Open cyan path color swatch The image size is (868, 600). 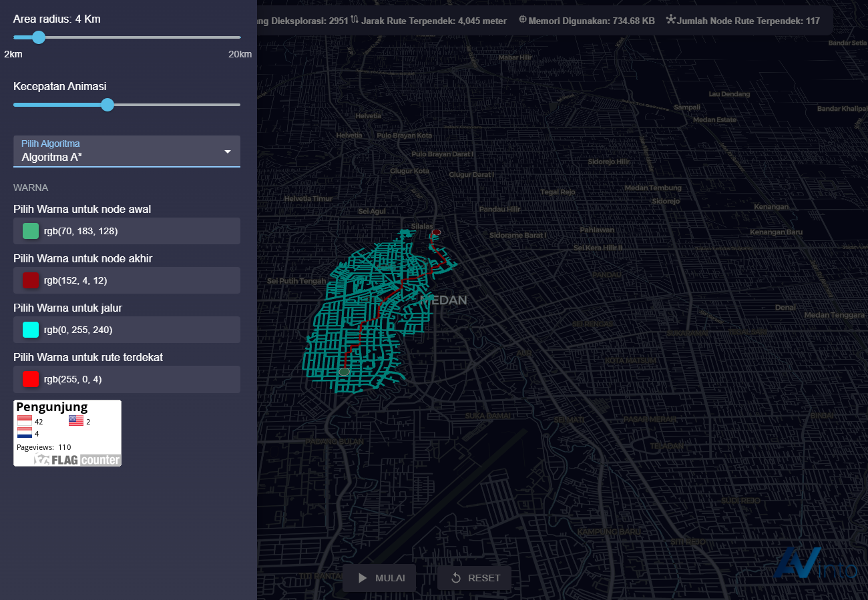point(31,330)
